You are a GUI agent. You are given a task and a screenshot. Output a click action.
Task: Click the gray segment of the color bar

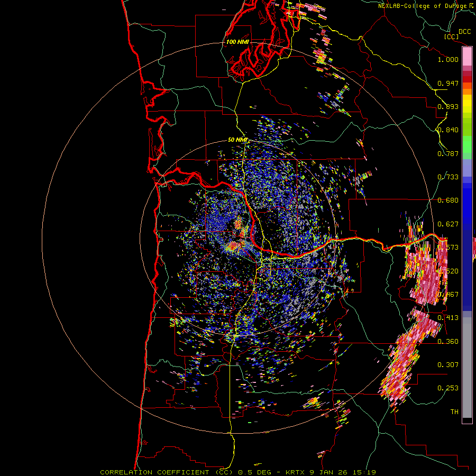coord(467,367)
